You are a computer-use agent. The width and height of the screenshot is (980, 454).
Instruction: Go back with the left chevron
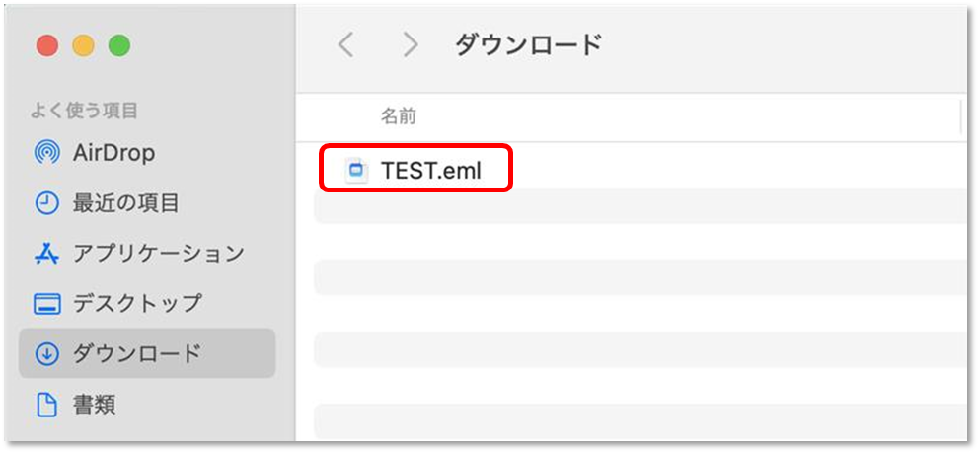pyautogui.click(x=345, y=45)
